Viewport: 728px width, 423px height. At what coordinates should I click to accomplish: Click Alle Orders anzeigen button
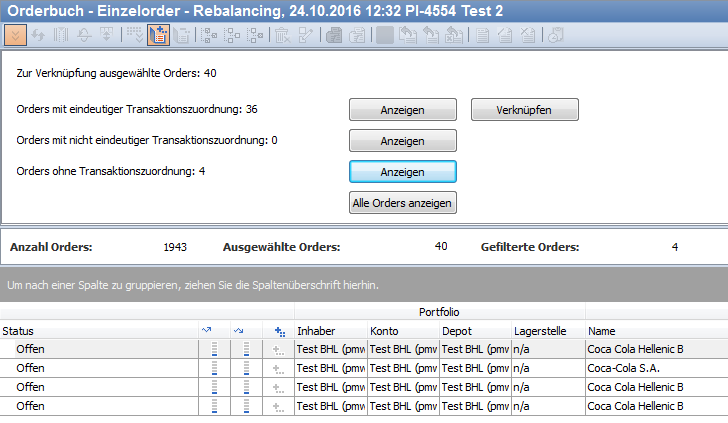[x=402, y=203]
